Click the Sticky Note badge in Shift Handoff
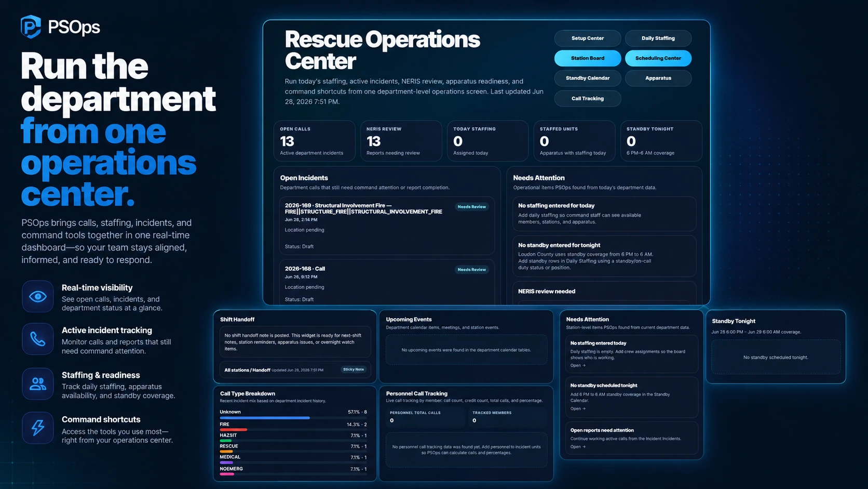The height and width of the screenshot is (489, 868). tap(354, 369)
